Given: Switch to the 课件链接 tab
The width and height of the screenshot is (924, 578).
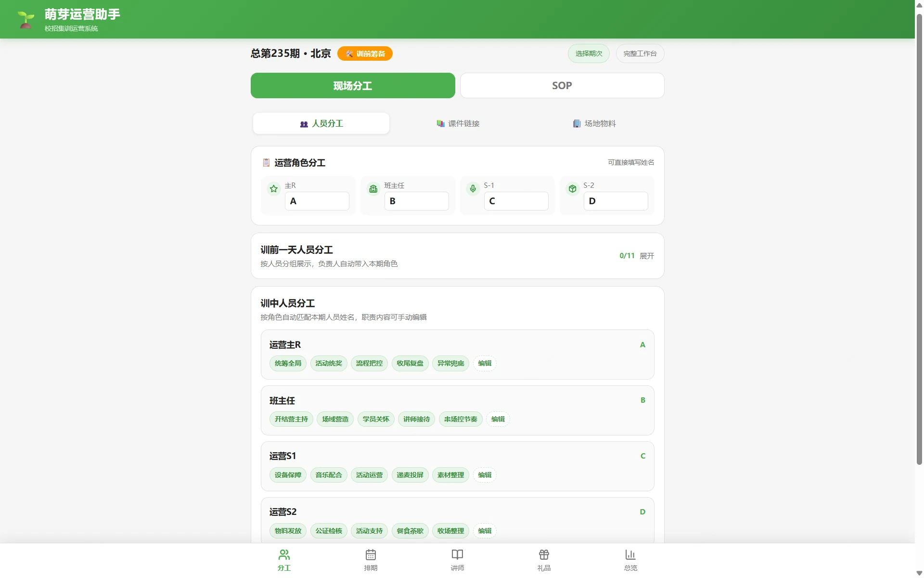Looking at the screenshot, I should click(458, 123).
